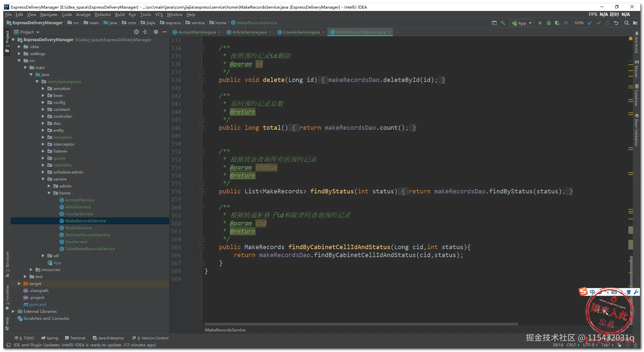Update project via SVN blue arrow

pos(590,23)
